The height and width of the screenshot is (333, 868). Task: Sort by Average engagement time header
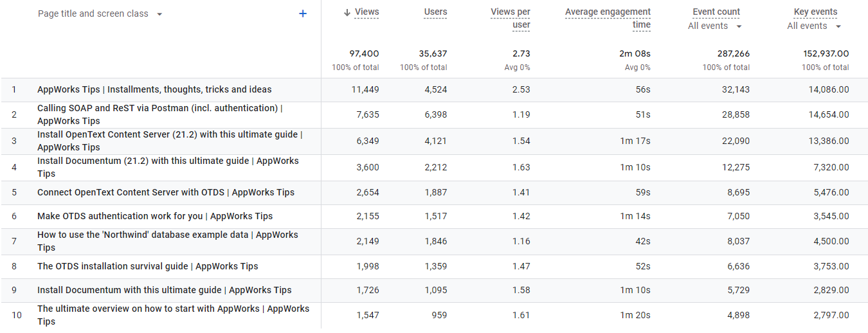click(608, 18)
